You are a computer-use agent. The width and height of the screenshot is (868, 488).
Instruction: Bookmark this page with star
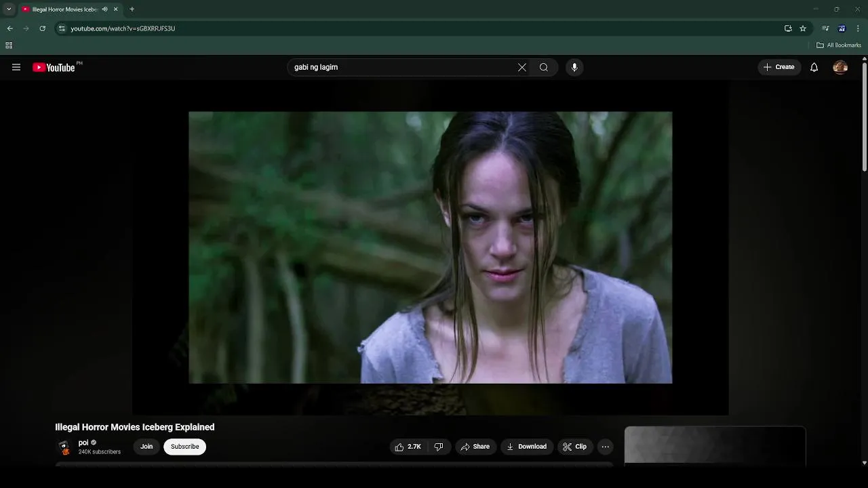(x=803, y=28)
